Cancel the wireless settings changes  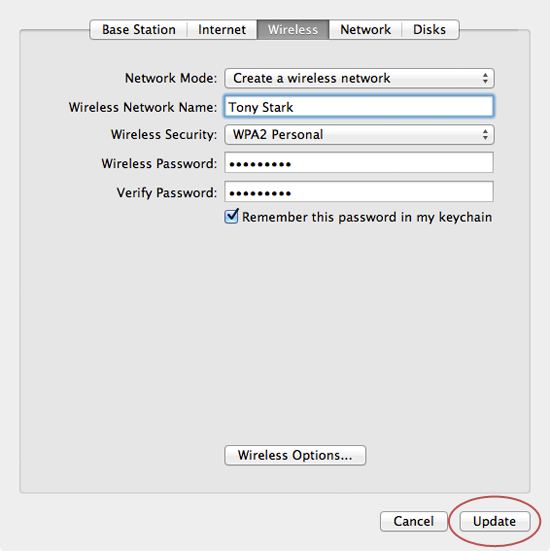[414, 521]
